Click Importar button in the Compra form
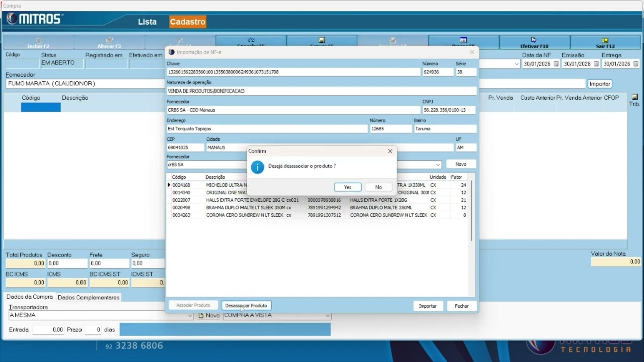The height and width of the screenshot is (362, 644). (x=600, y=84)
